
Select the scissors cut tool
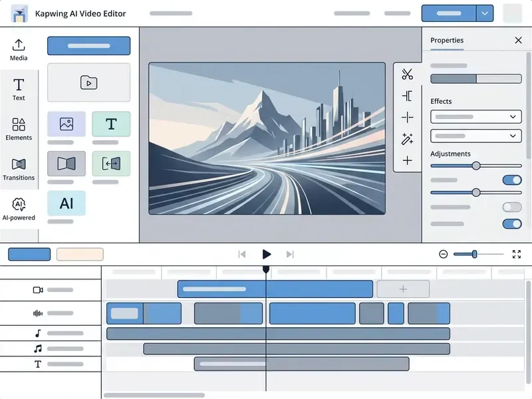(407, 74)
